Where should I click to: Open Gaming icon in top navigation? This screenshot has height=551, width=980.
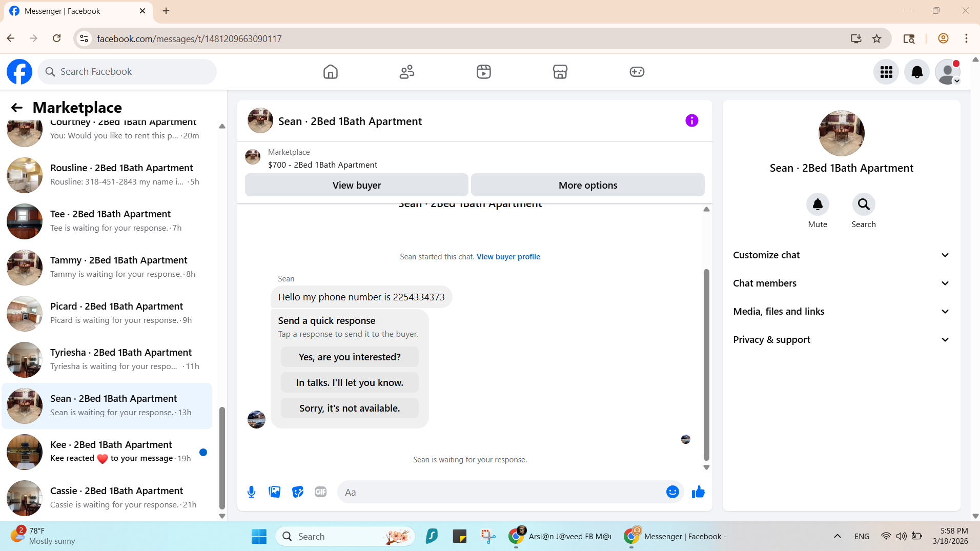637,72
